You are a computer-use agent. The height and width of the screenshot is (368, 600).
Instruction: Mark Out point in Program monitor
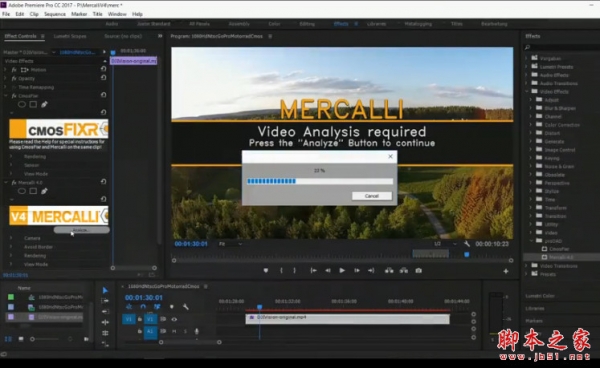294,270
